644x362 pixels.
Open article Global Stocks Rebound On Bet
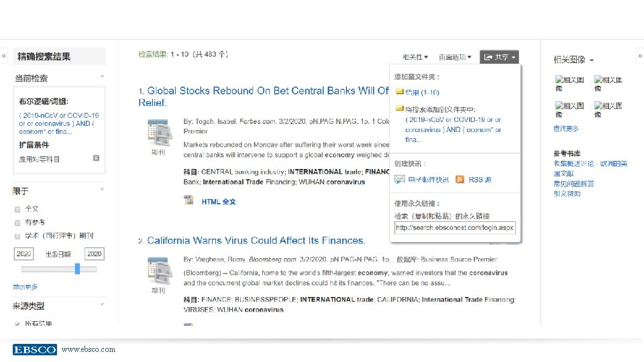click(x=264, y=97)
